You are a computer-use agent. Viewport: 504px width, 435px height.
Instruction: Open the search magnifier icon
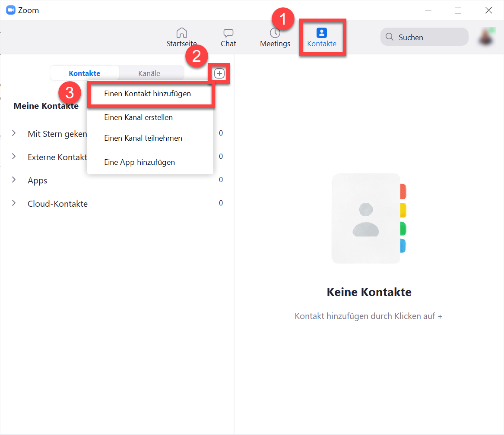pyautogui.click(x=390, y=37)
